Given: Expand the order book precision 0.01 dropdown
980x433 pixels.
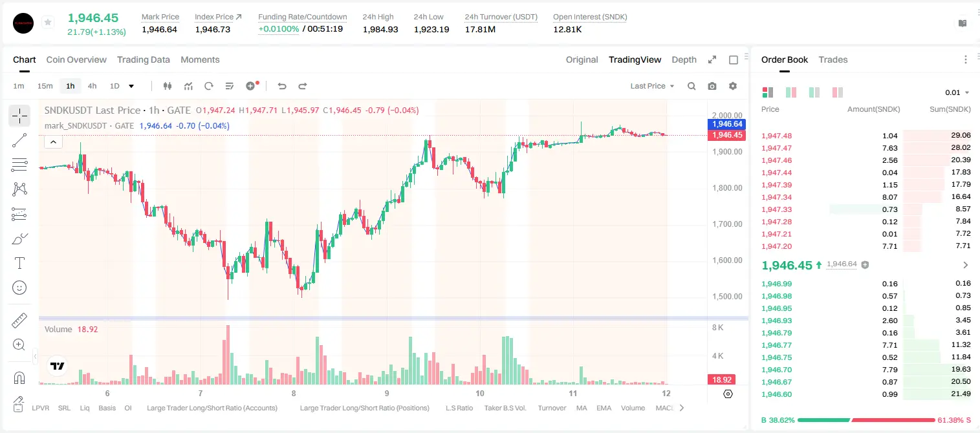Looking at the screenshot, I should tap(957, 92).
